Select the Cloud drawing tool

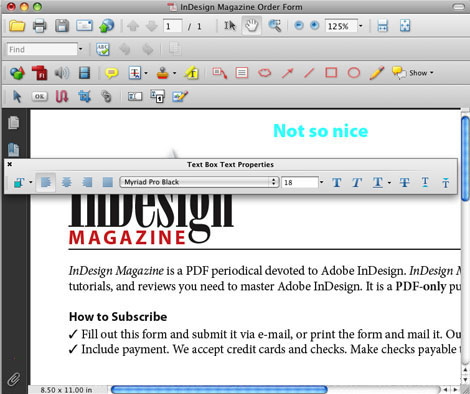265,73
